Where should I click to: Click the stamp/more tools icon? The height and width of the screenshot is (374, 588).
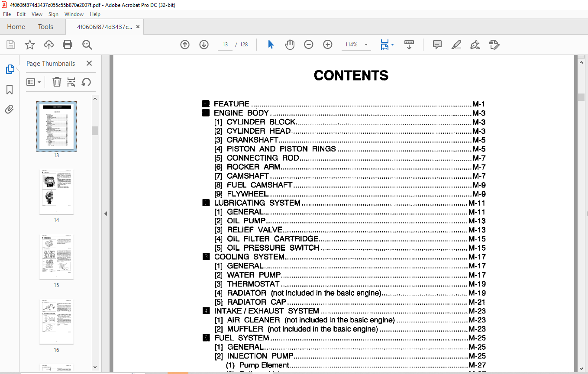[x=494, y=45]
